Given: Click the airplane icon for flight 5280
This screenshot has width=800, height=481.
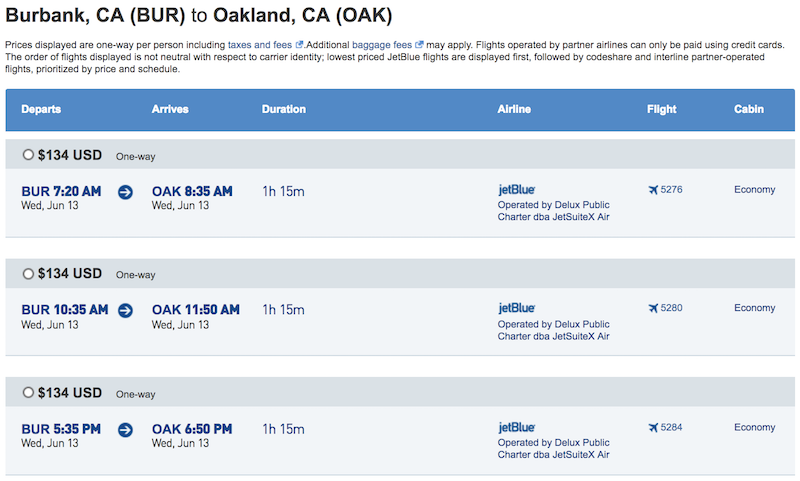Looking at the screenshot, I should pyautogui.click(x=653, y=308).
